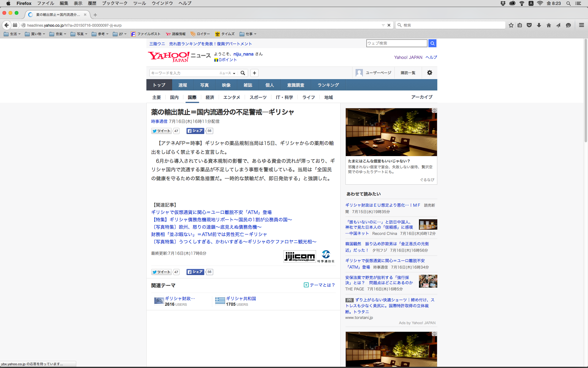Click the Firefox home icon
588x368 pixels.
click(x=548, y=25)
